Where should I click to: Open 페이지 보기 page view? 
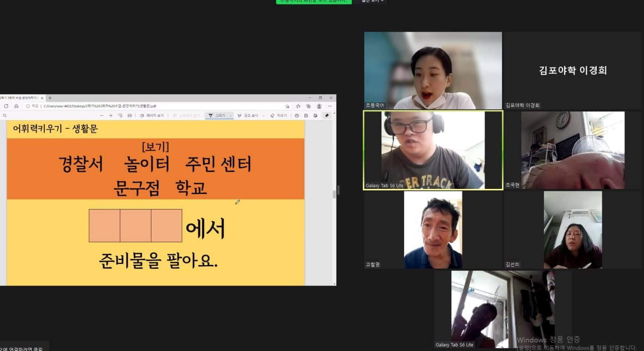tap(152, 115)
